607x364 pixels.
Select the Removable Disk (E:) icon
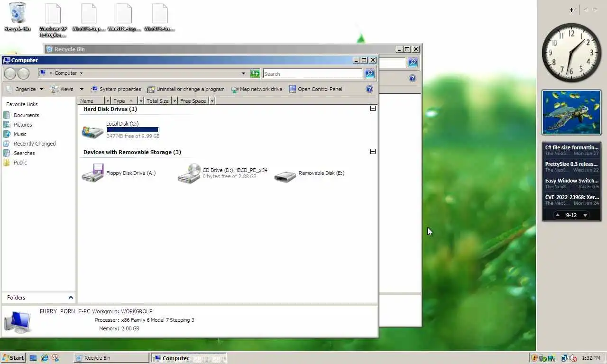[x=285, y=176]
